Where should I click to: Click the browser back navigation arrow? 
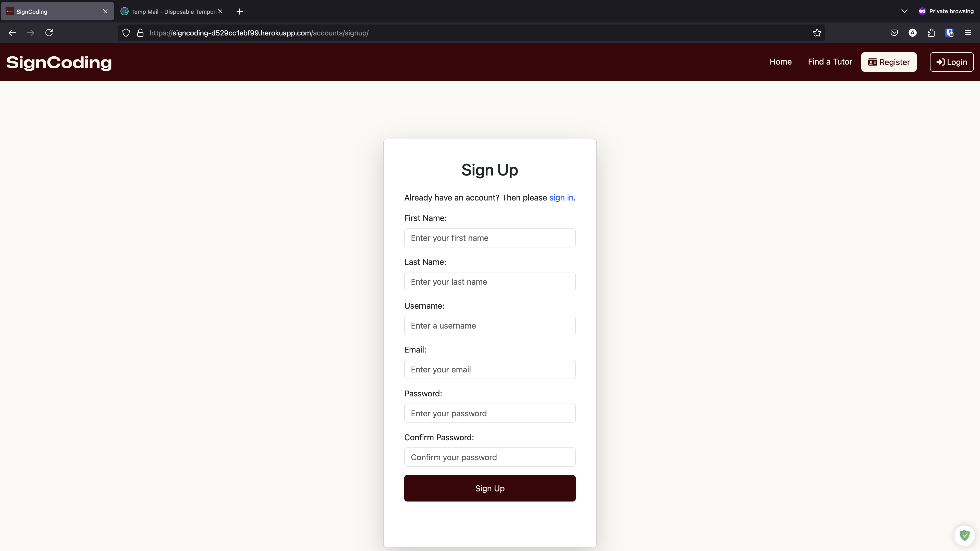point(13,32)
